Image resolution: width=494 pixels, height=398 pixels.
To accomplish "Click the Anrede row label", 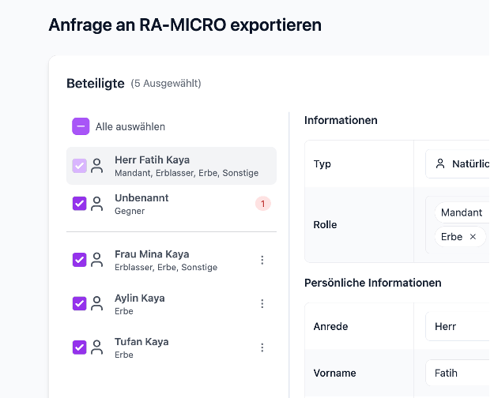I will click(x=331, y=326).
